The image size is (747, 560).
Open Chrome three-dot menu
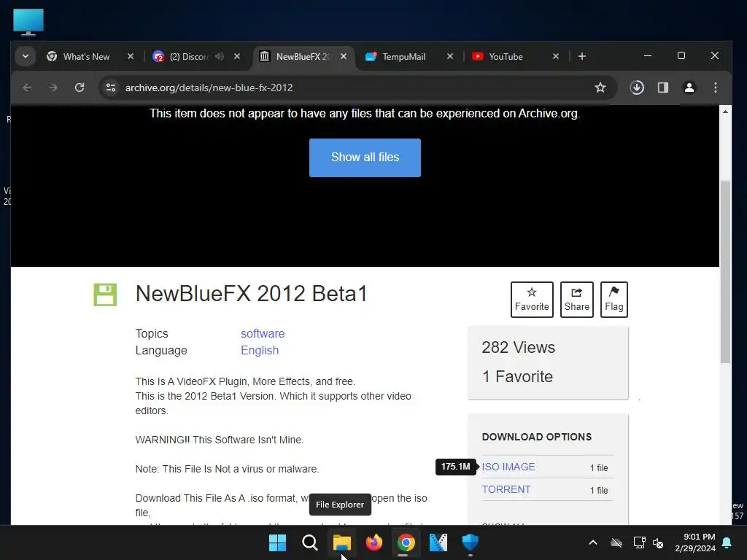(715, 87)
